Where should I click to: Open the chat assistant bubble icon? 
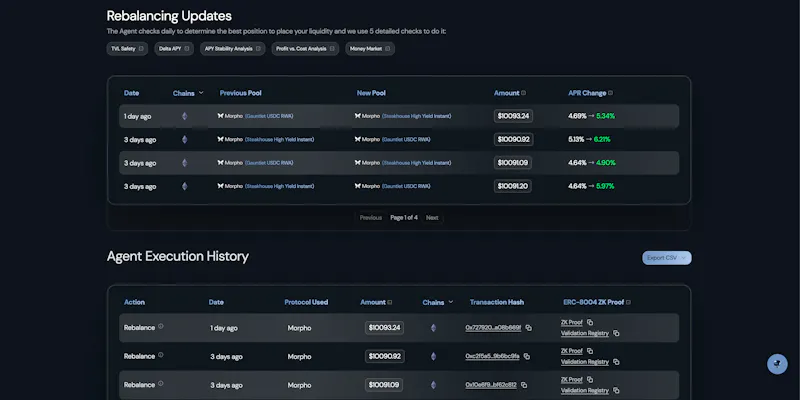777,364
